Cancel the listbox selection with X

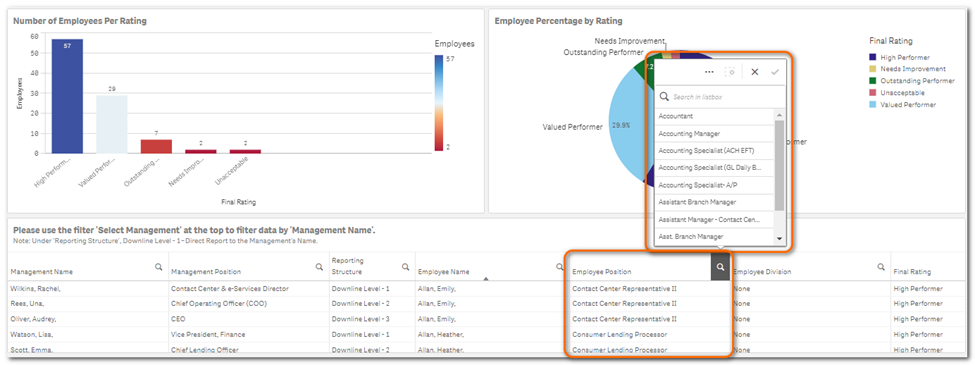tap(754, 72)
